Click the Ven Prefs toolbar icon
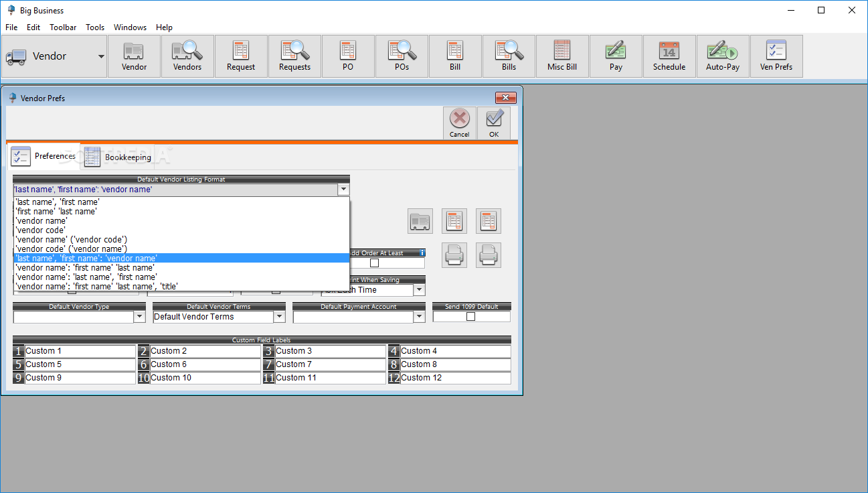The height and width of the screenshot is (493, 868). pyautogui.click(x=776, y=56)
